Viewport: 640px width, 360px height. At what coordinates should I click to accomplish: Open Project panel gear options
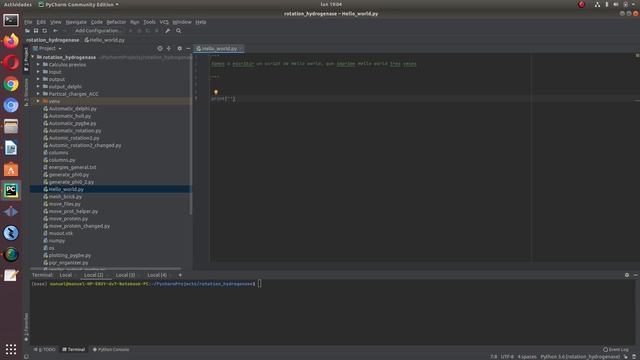tap(179, 48)
